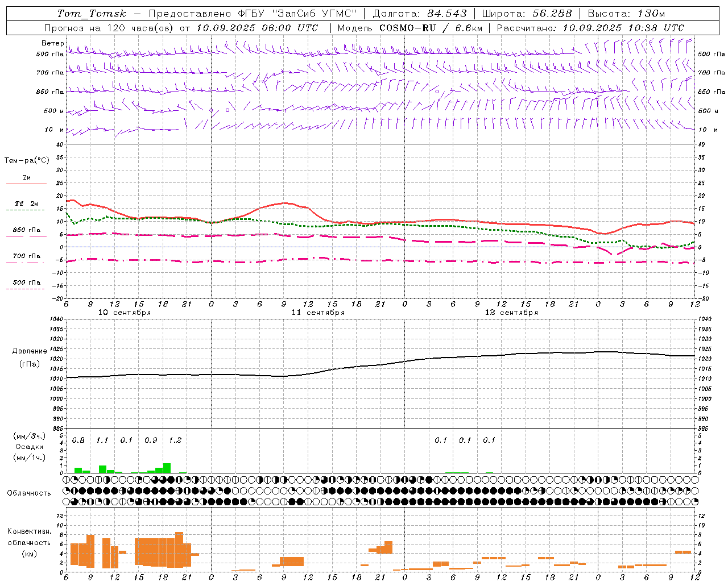
Task: Click the "10 сентября" date label
Action: pos(125,313)
